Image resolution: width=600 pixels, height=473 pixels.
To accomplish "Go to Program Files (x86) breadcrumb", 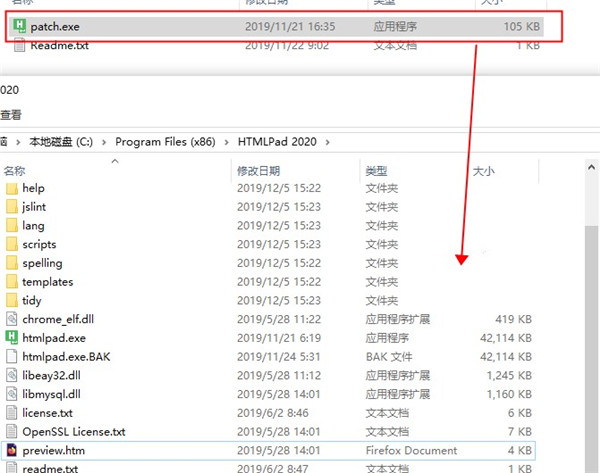I will (165, 142).
